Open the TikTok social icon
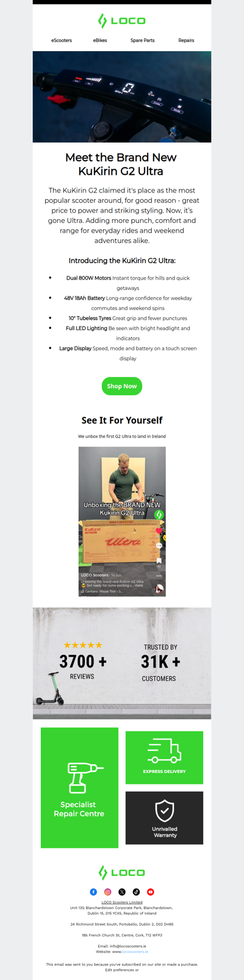 136,892
